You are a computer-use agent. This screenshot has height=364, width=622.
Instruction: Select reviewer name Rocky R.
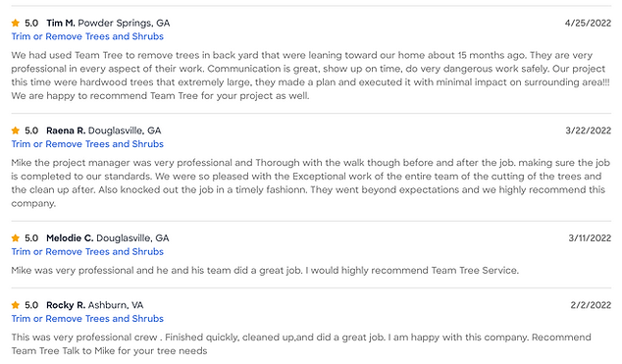66,305
